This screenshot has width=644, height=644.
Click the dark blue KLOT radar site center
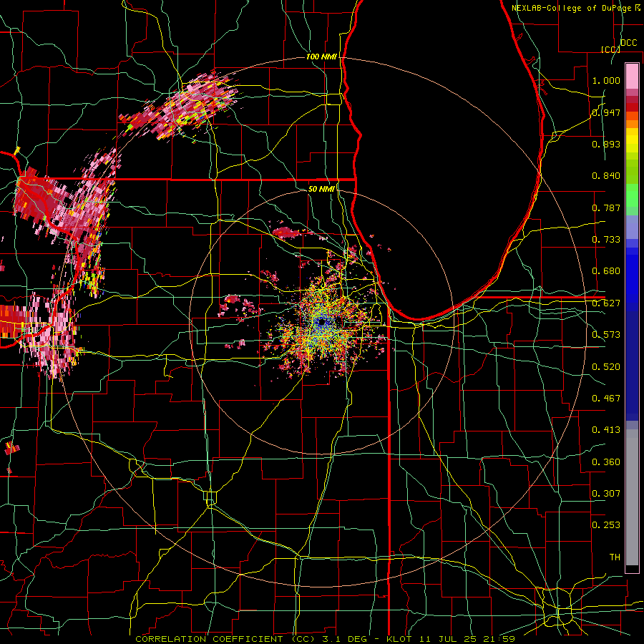(x=321, y=323)
